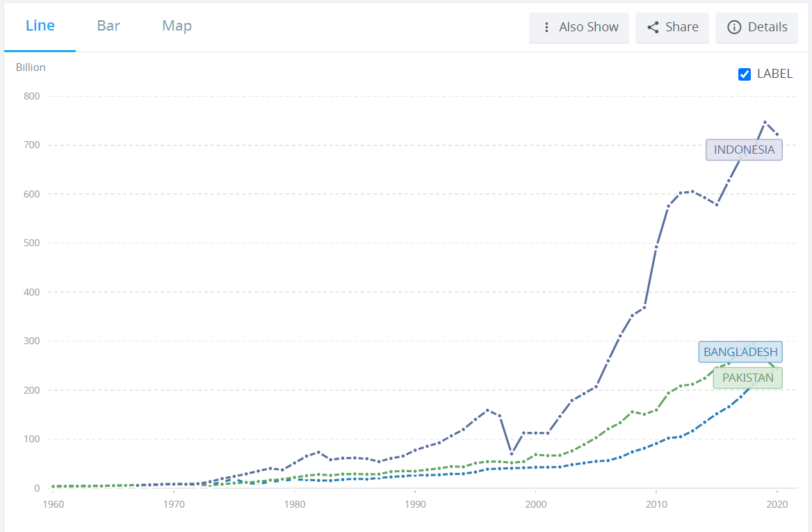This screenshot has height=532, width=812.
Task: Click the 500 y-axis value
Action: [31, 243]
